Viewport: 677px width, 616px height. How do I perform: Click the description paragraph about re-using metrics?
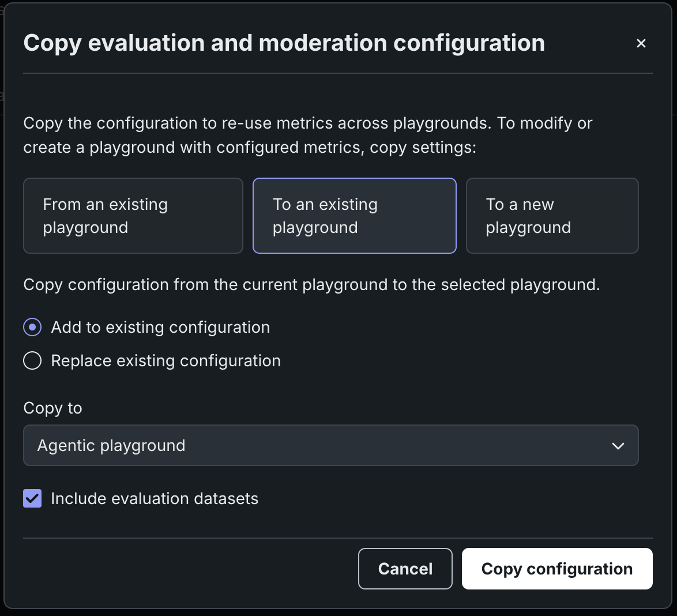[x=308, y=135]
